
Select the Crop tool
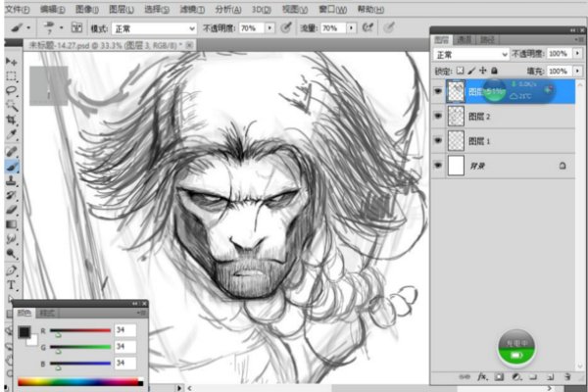tap(11, 119)
